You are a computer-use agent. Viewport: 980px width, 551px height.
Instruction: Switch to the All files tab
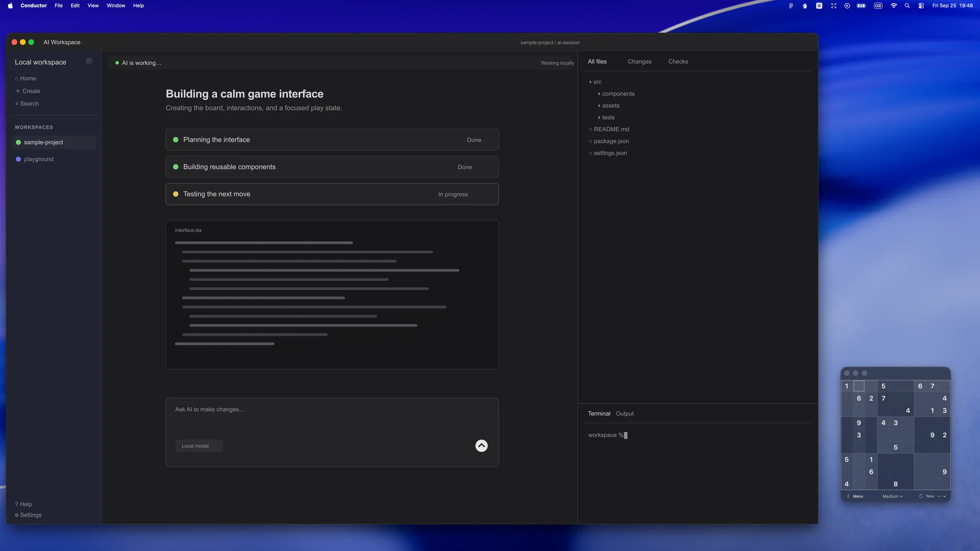597,62
